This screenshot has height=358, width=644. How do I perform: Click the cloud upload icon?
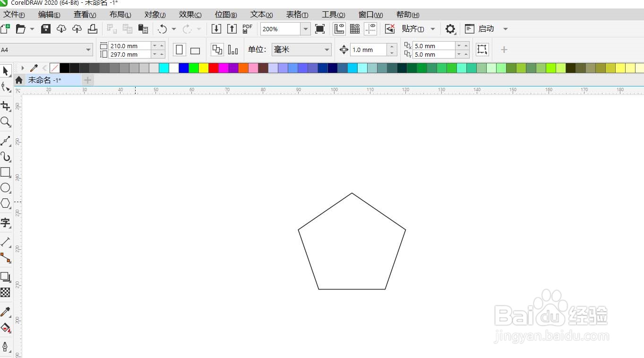click(x=77, y=29)
